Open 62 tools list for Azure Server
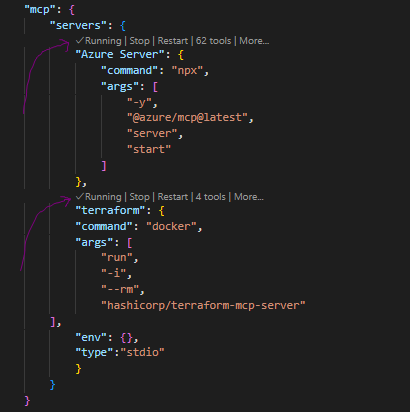The width and height of the screenshot is (410, 412). 213,41
